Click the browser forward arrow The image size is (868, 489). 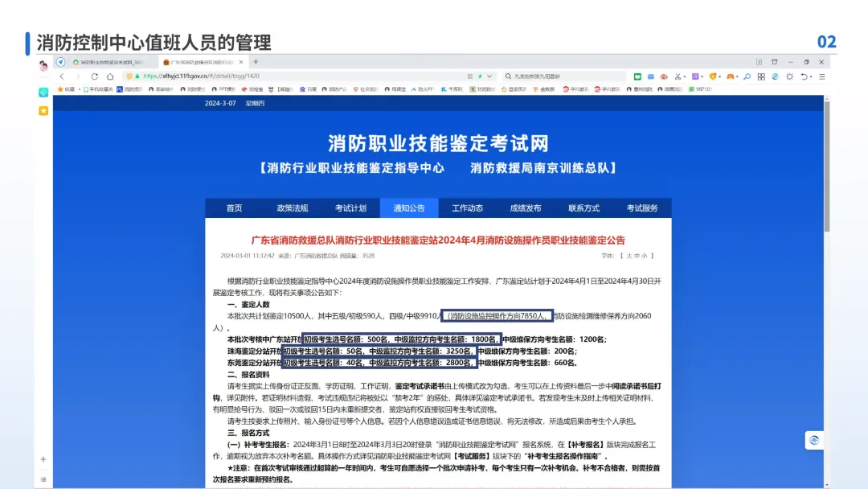78,76
